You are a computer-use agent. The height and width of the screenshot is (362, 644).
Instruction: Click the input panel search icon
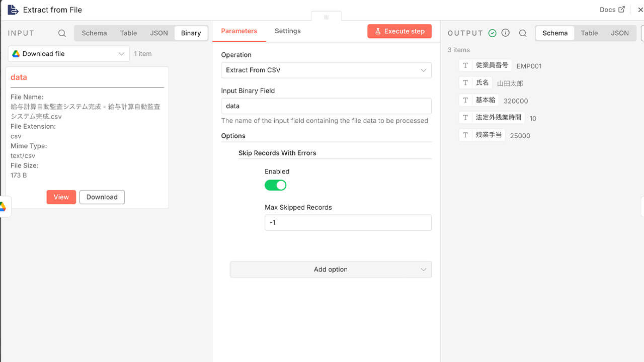(62, 33)
